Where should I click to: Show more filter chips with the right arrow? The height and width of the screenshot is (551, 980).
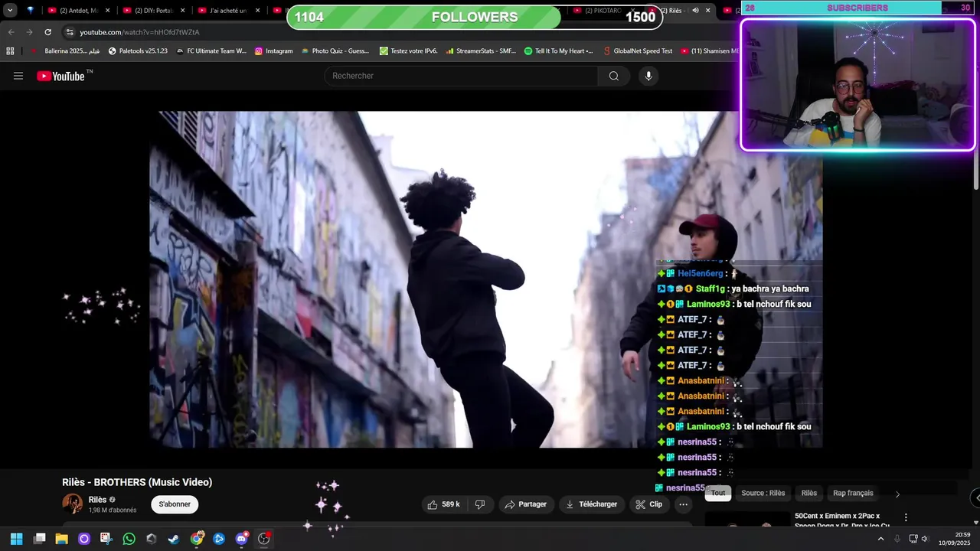coord(897,494)
